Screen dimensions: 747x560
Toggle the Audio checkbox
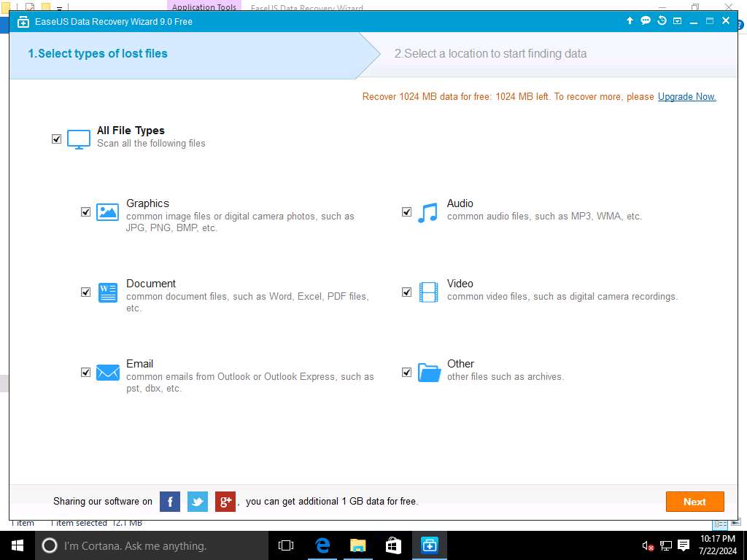pos(406,212)
